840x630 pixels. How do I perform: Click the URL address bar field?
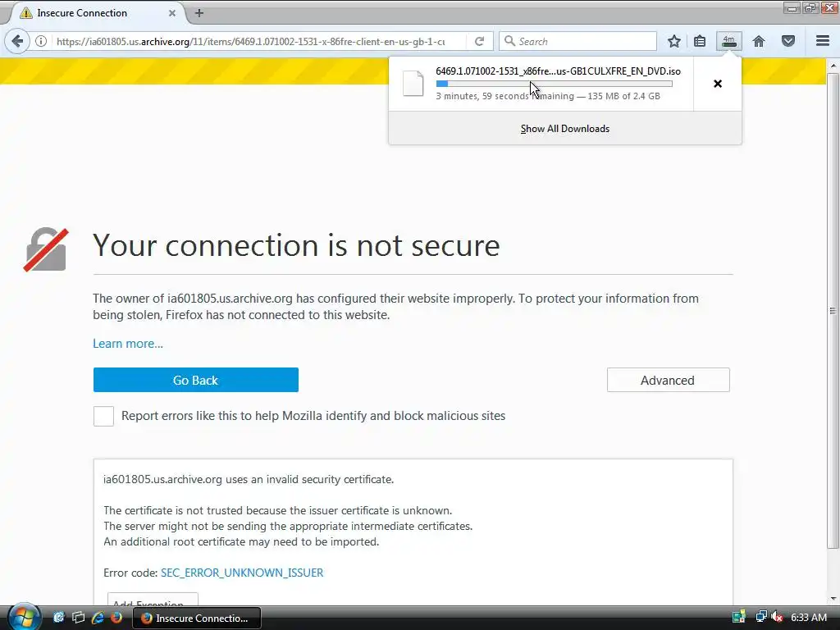tap(250, 41)
